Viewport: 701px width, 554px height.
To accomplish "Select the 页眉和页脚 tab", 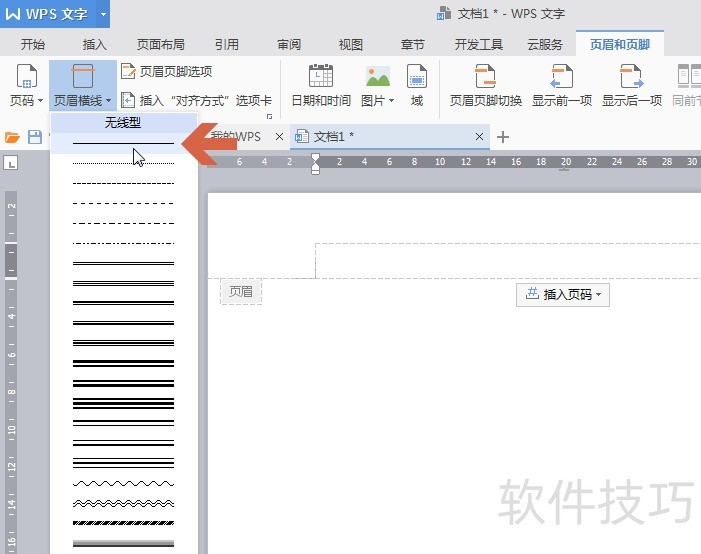I will click(x=620, y=44).
